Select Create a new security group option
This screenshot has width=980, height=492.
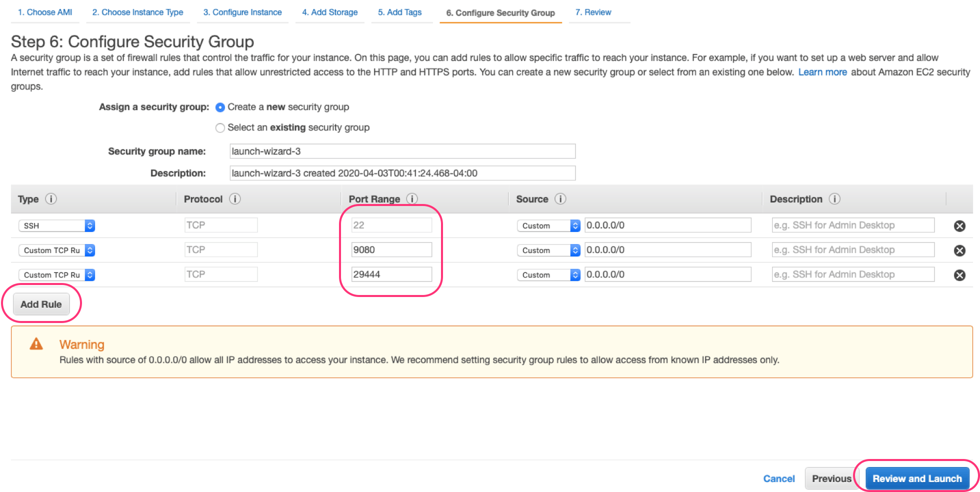click(220, 107)
